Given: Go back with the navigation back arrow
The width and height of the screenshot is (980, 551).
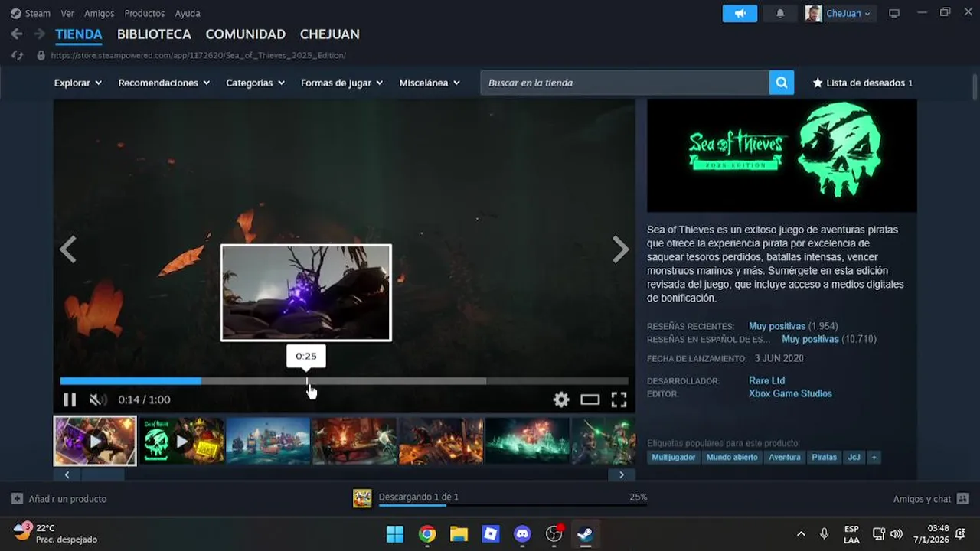Looking at the screenshot, I should 16,34.
